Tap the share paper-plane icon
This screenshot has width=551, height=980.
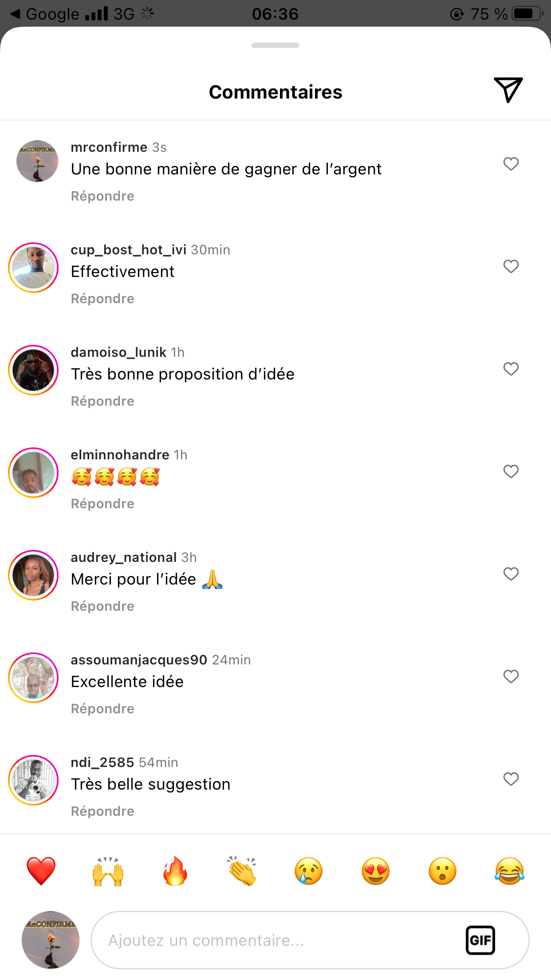coord(508,90)
